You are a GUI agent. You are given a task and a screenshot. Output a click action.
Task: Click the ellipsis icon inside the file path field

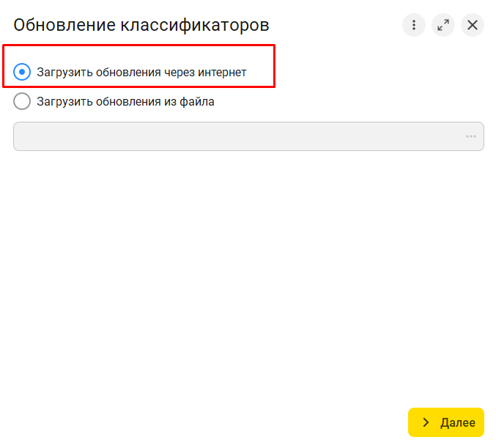[470, 136]
